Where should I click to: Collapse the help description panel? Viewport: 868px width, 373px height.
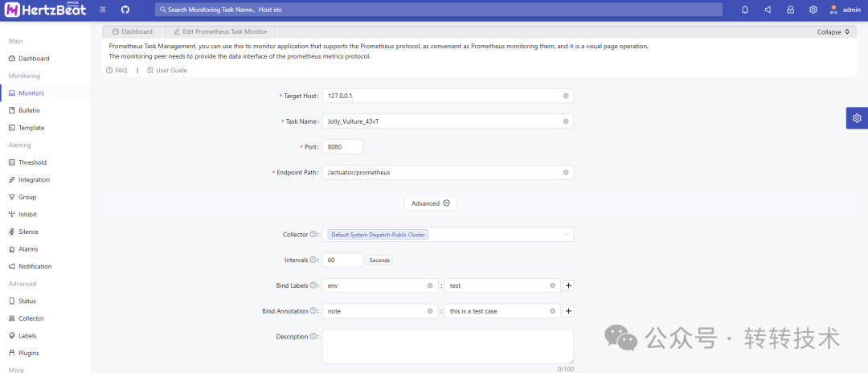[833, 32]
